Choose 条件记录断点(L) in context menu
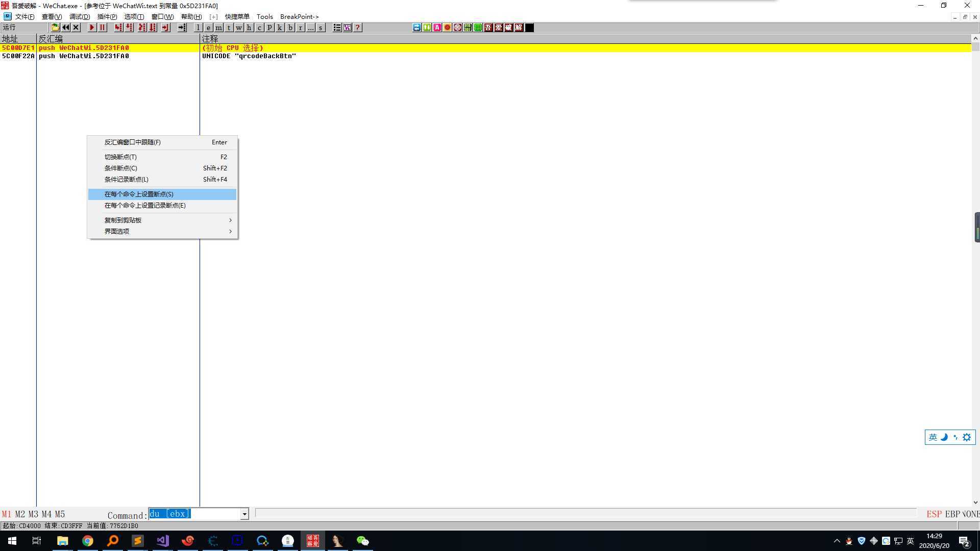980x551 pixels. pyautogui.click(x=162, y=180)
